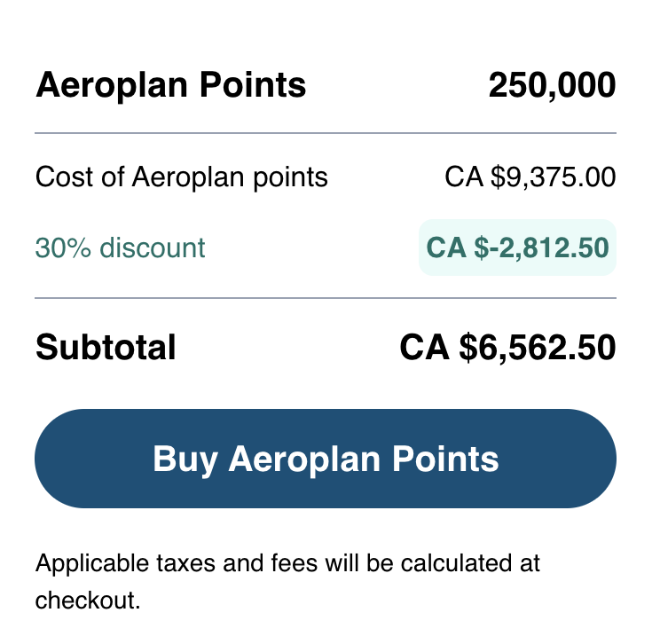Select the bold Subtotal label
Screen dimensions: 660x644
(106, 347)
